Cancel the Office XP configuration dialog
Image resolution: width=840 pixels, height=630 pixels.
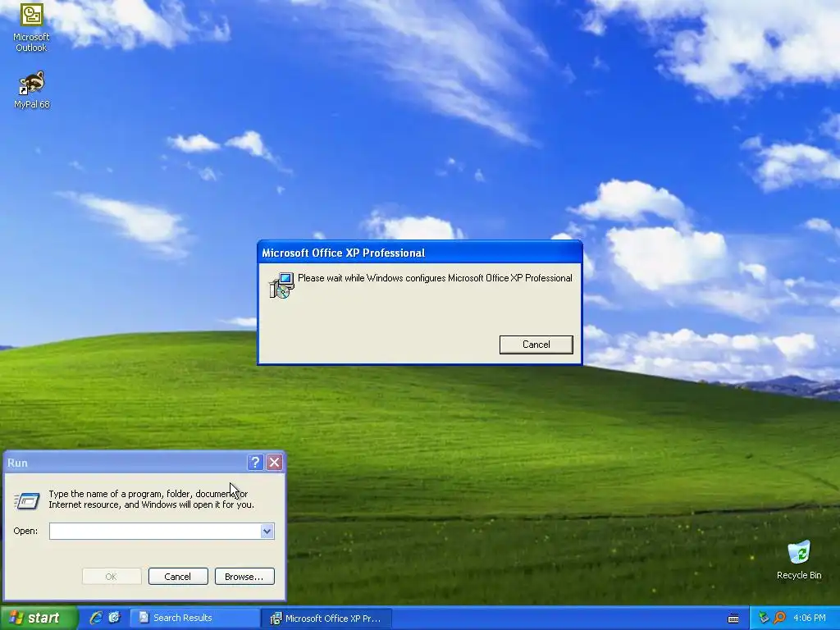(536, 345)
